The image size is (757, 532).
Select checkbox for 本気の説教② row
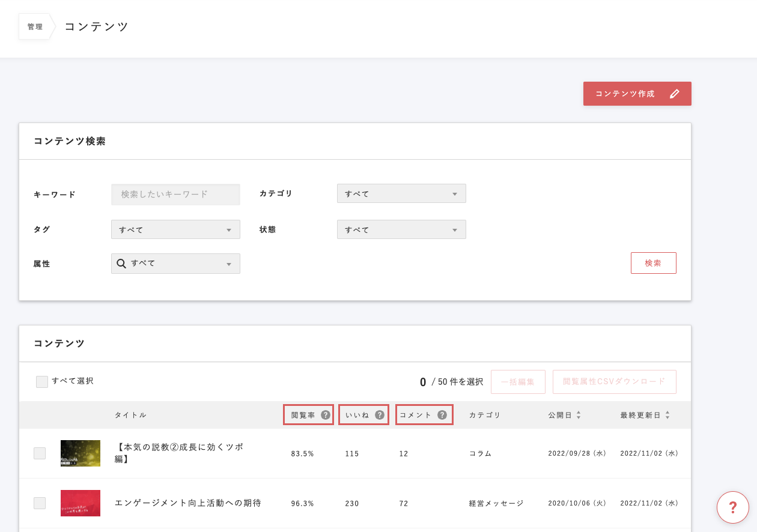[40, 453]
